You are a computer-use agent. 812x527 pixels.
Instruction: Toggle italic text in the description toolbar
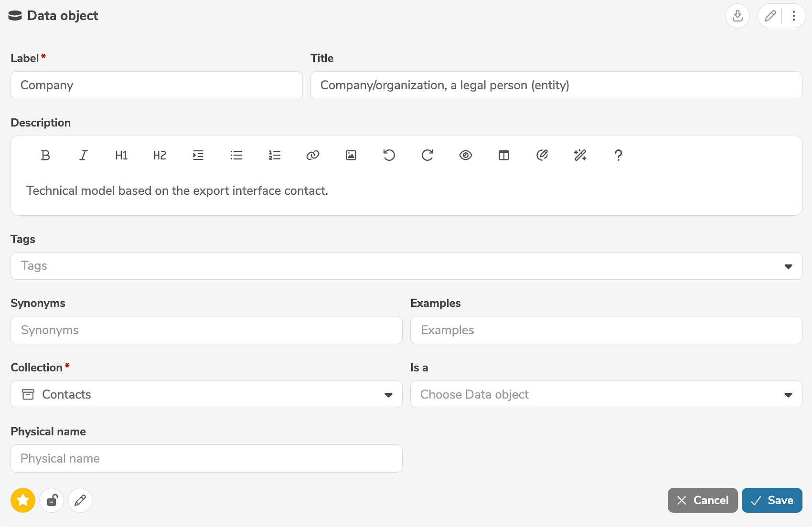point(84,155)
